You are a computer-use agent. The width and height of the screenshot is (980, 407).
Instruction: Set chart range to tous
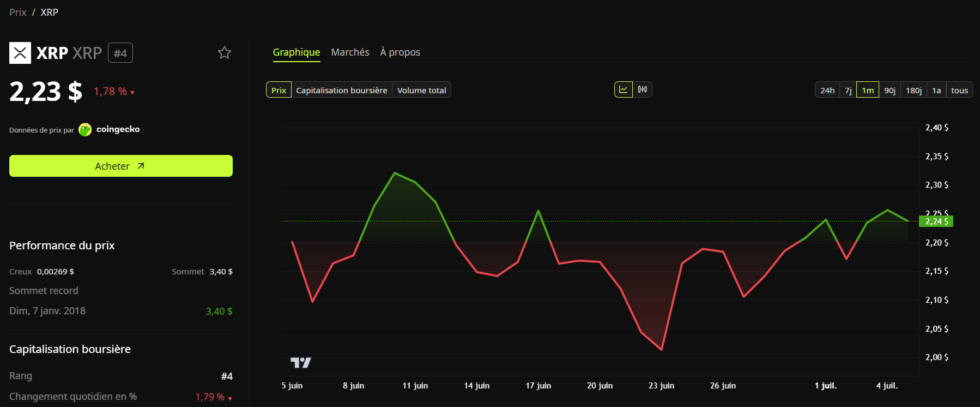coord(959,90)
